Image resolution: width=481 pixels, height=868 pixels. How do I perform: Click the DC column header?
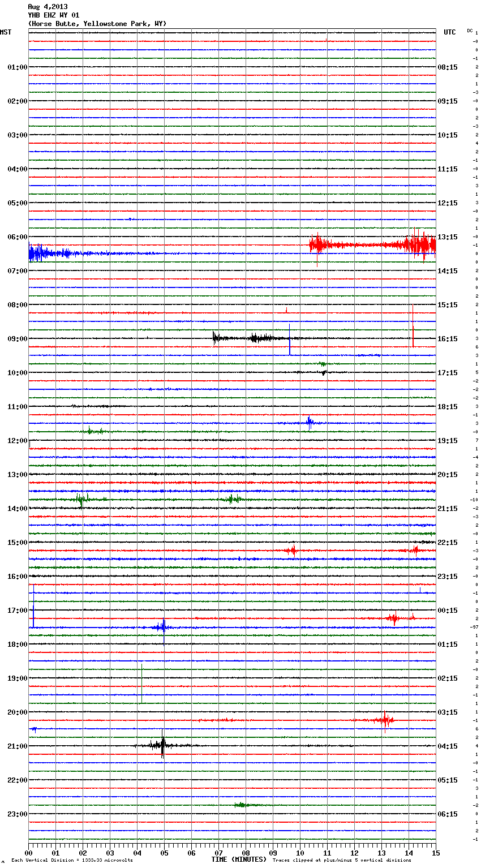pyautogui.click(x=470, y=31)
